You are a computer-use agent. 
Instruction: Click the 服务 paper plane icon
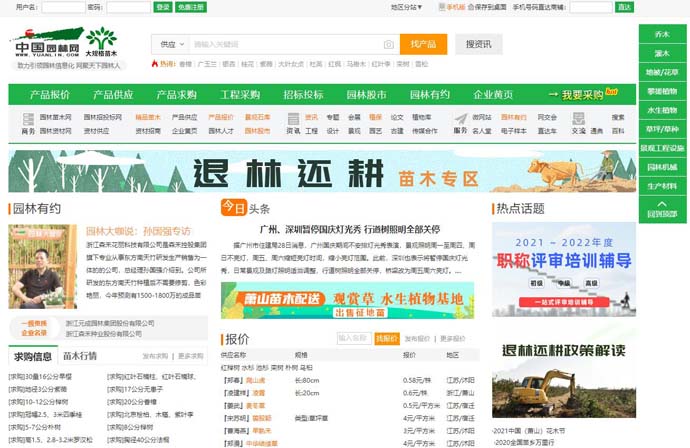(x=461, y=119)
